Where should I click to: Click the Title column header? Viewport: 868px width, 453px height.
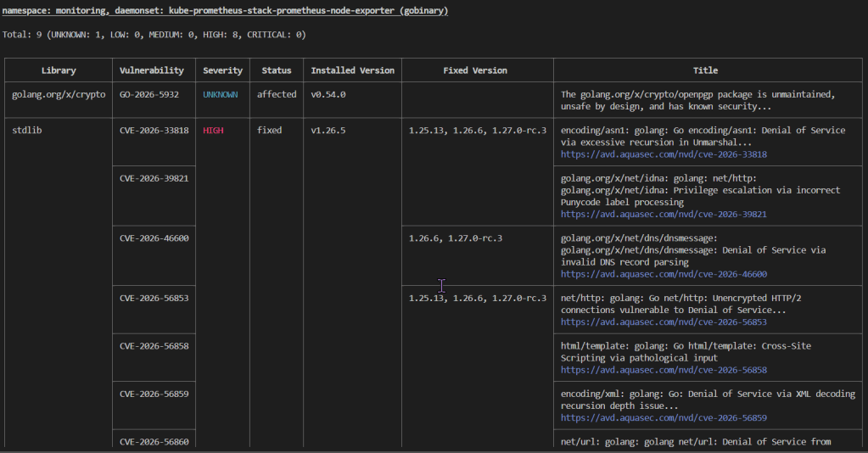705,70
